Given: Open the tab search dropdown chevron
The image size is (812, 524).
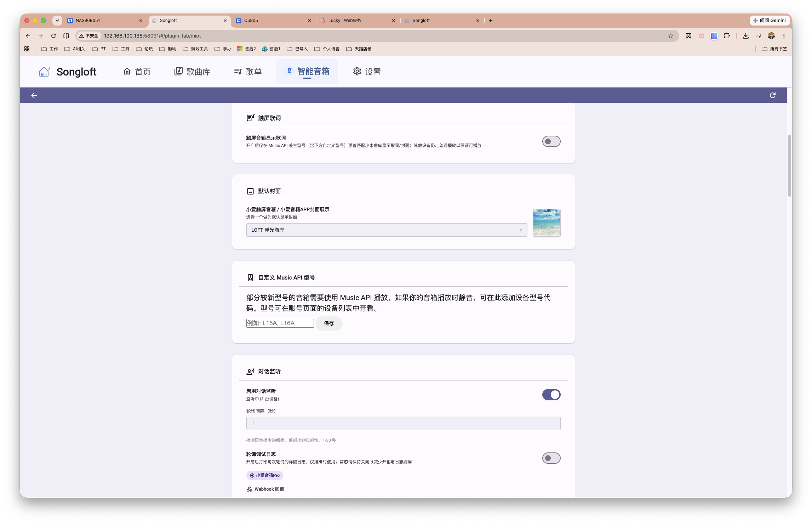Looking at the screenshot, I should click(57, 21).
